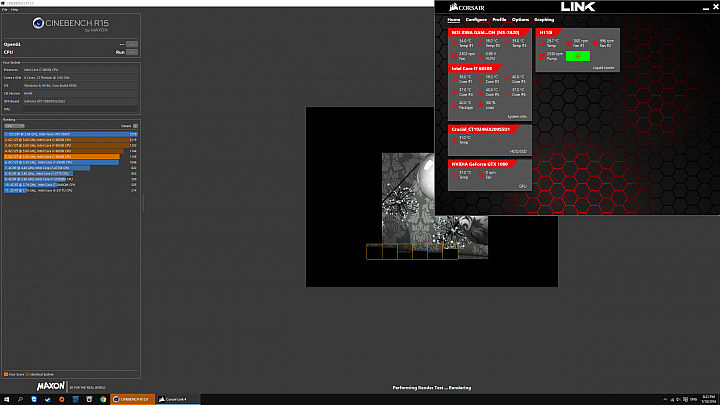720x405 pixels.
Task: Select the H110i card header
Action: [547, 33]
